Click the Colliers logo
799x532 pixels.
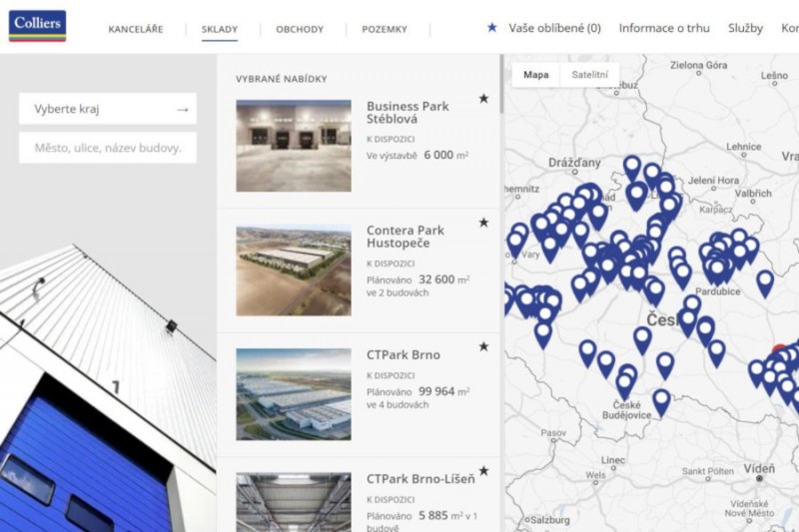[37, 26]
